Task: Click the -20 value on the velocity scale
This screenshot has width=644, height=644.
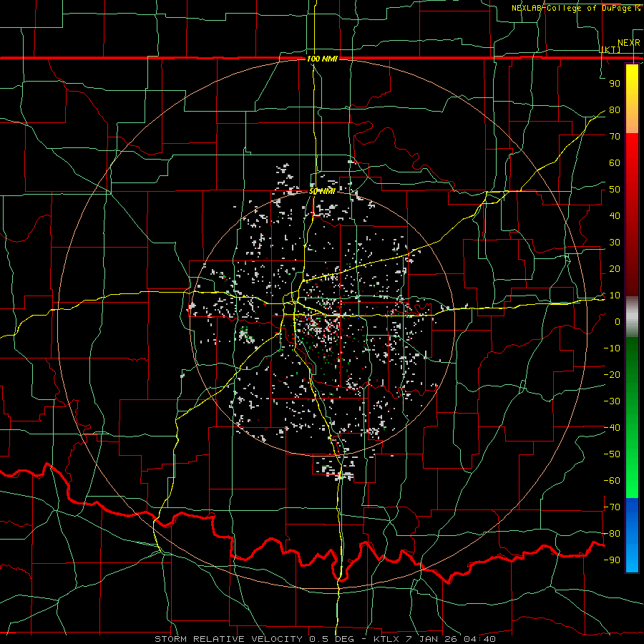Action: tap(612, 375)
